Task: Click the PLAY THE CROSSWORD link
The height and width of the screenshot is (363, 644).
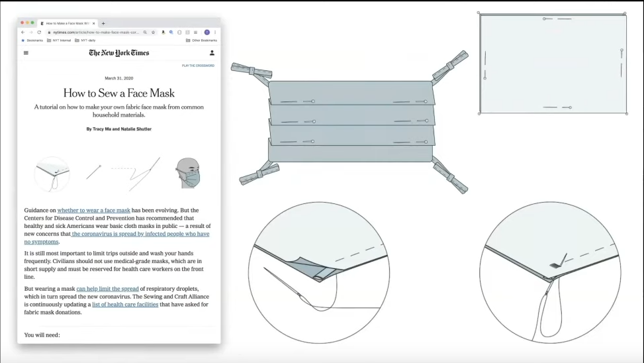Action: 198,66
